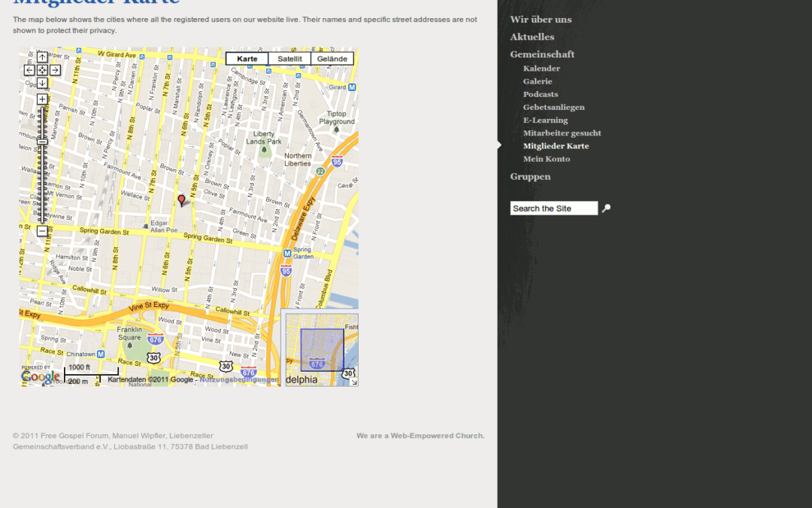
Task: Click the 1000 ft map scale label
Action: [x=79, y=367]
